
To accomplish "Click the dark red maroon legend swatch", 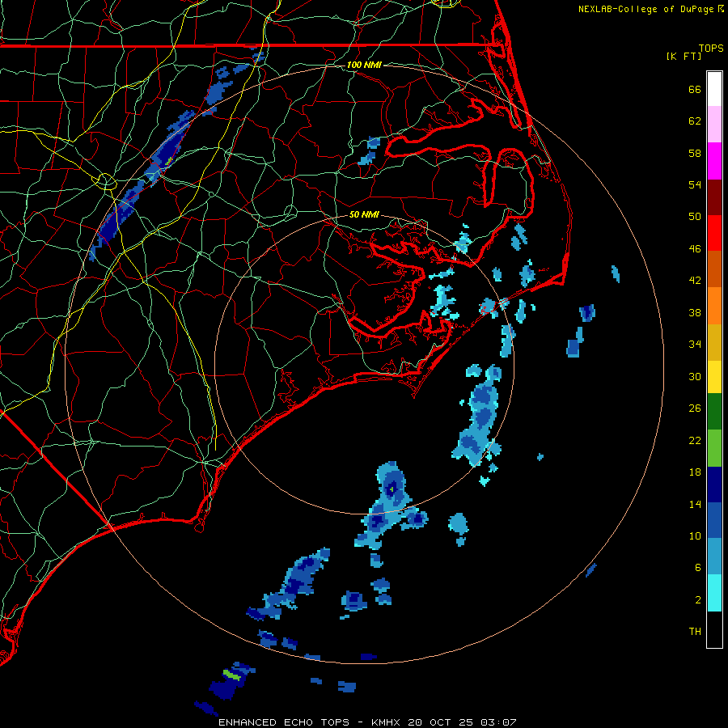I will coord(714,197).
